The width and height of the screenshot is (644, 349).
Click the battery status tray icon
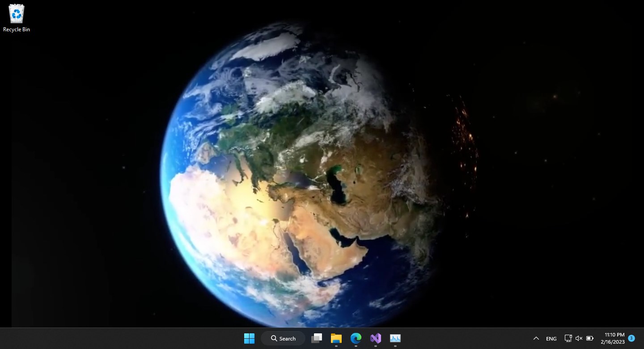[x=590, y=338]
